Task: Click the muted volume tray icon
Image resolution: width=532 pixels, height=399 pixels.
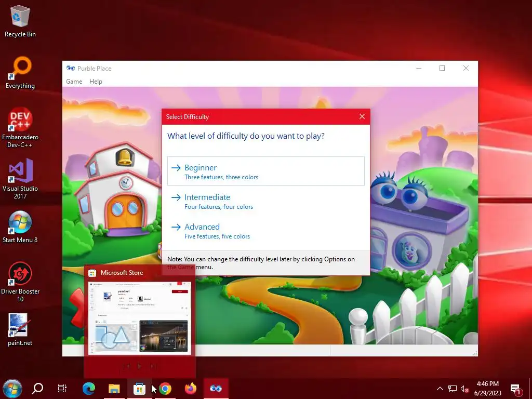Action: click(x=465, y=389)
